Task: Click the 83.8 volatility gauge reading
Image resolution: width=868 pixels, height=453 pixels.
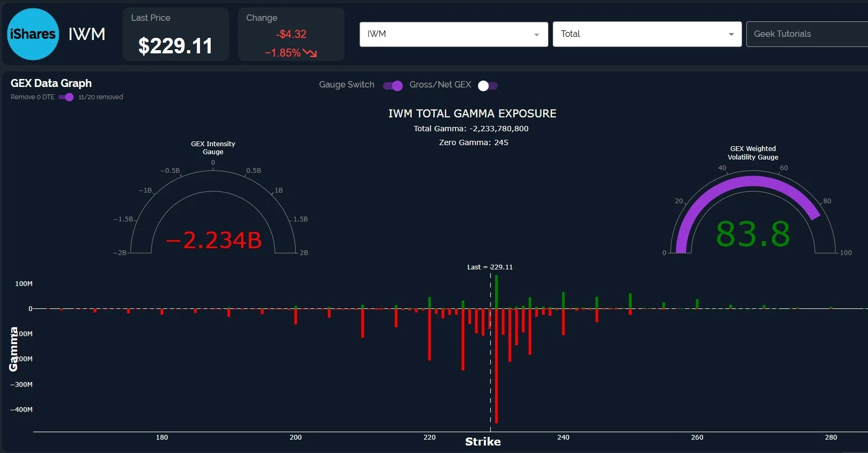Action: click(x=753, y=234)
